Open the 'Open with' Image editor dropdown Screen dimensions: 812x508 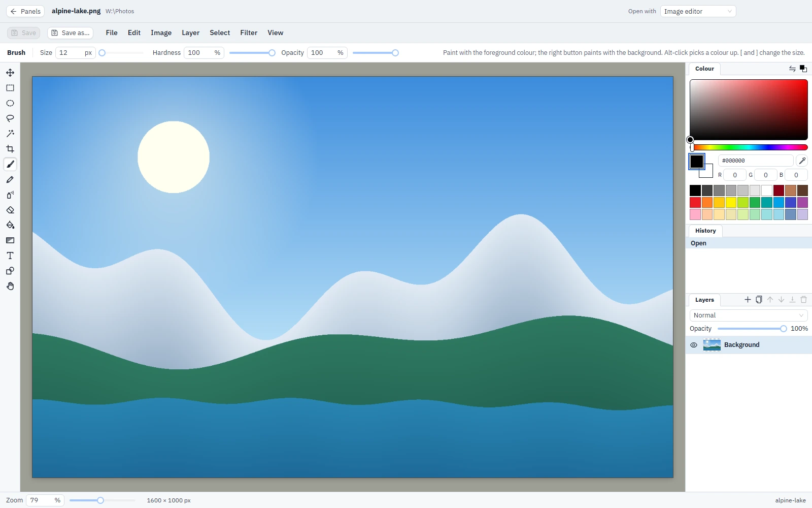(698, 11)
